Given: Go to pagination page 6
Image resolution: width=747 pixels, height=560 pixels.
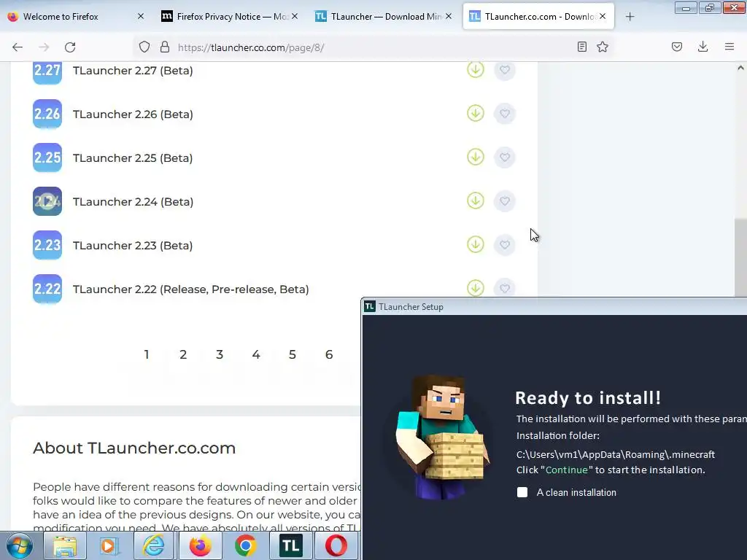Looking at the screenshot, I should (329, 354).
